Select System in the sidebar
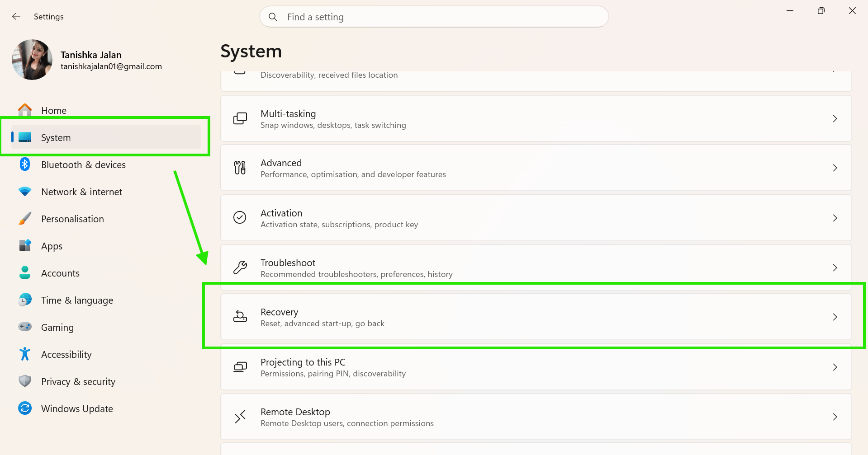This screenshot has width=868, height=455. pos(106,137)
